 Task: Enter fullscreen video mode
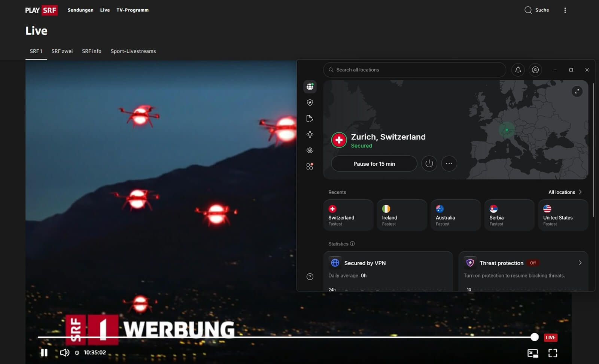coord(553,353)
